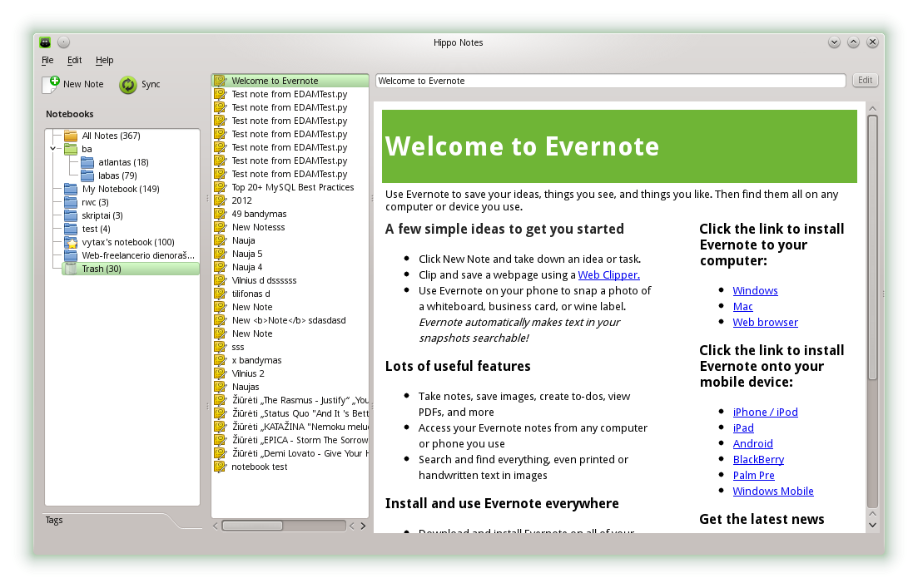Click the All Notes folder icon
The width and height of the screenshot is (918, 588).
click(x=71, y=136)
